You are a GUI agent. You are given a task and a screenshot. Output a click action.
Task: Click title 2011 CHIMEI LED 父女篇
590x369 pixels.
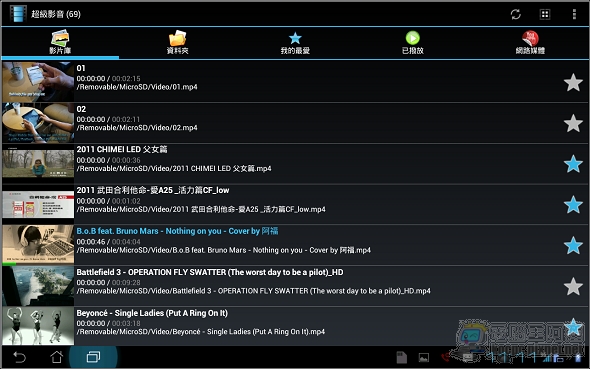point(122,149)
